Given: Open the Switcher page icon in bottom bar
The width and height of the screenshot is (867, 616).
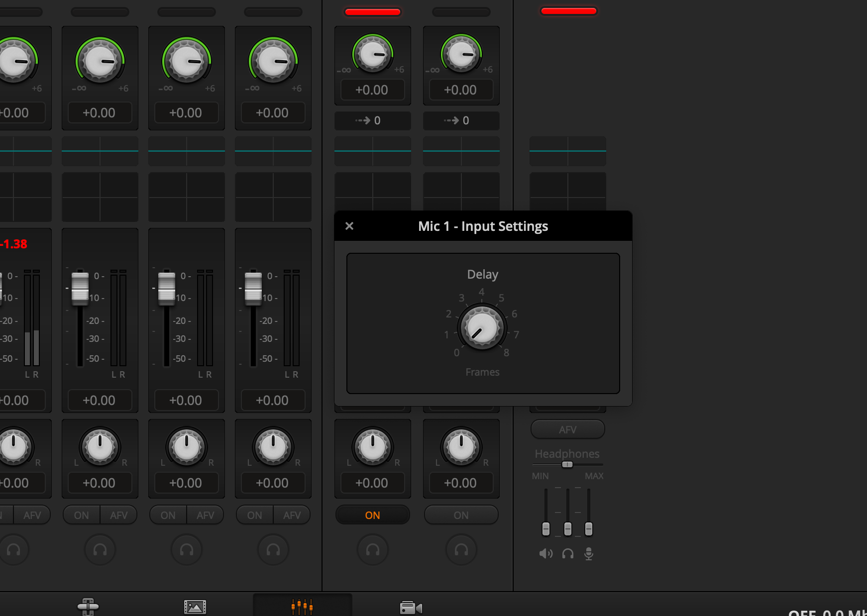Looking at the screenshot, I should 88,607.
